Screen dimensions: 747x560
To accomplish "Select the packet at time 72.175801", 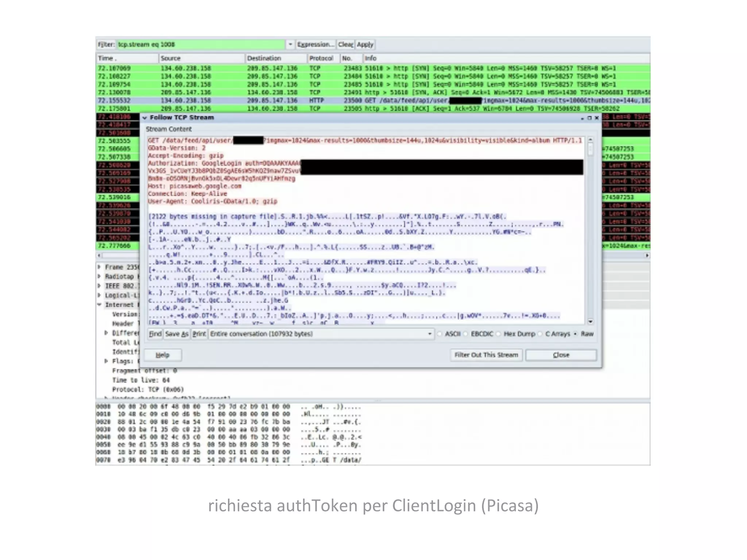I will tap(373, 109).
